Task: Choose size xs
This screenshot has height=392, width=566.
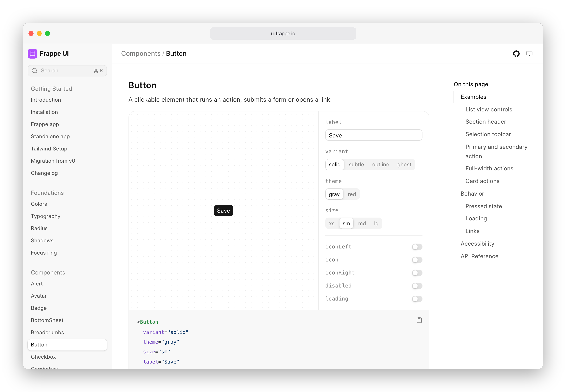Action: click(332, 223)
